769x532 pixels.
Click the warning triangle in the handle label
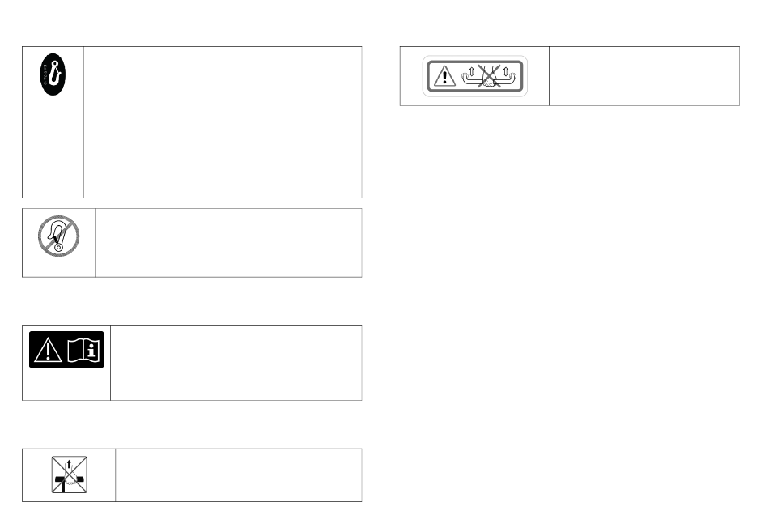point(445,76)
